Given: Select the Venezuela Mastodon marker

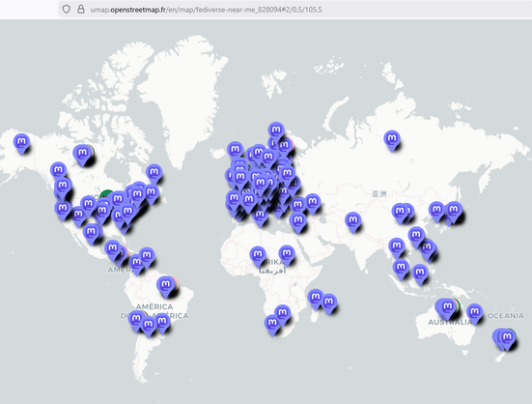Looking at the screenshot, I should tap(147, 258).
